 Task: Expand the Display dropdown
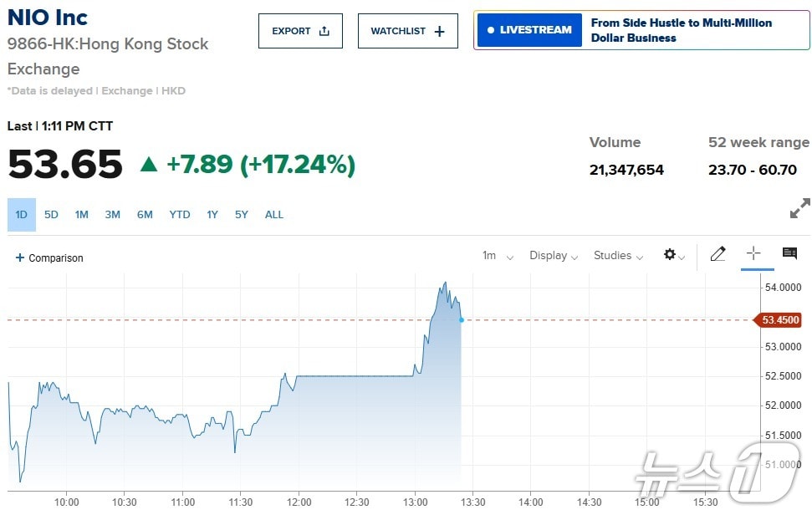554,256
